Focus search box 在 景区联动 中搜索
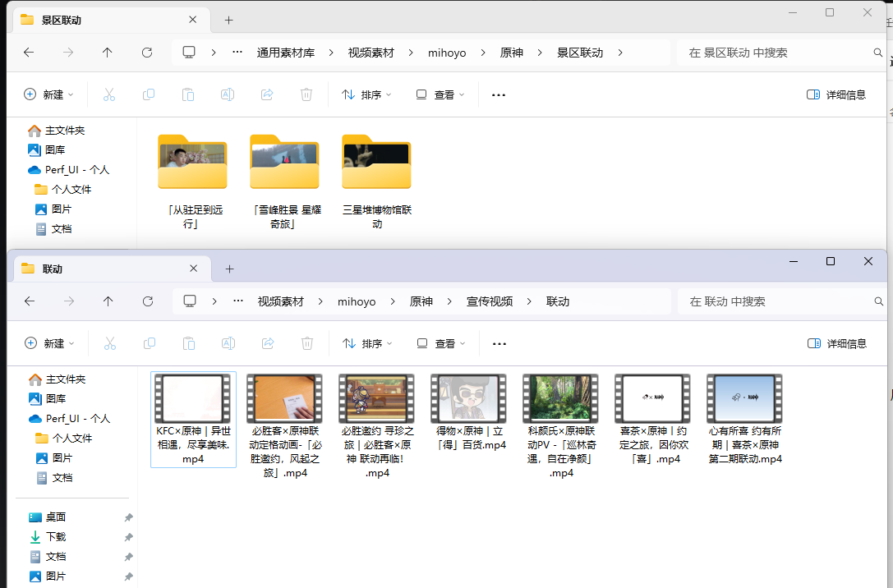Screen dimensions: 893x588 (x=780, y=53)
